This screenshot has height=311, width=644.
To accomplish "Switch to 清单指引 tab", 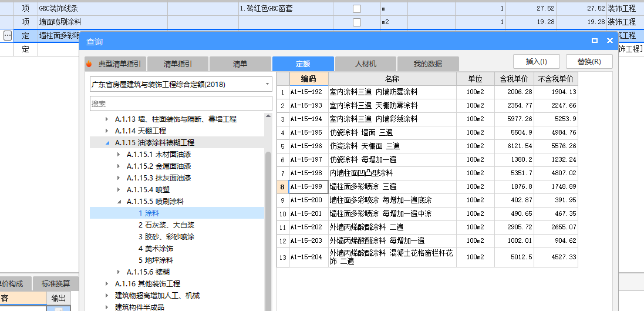I will [178, 64].
